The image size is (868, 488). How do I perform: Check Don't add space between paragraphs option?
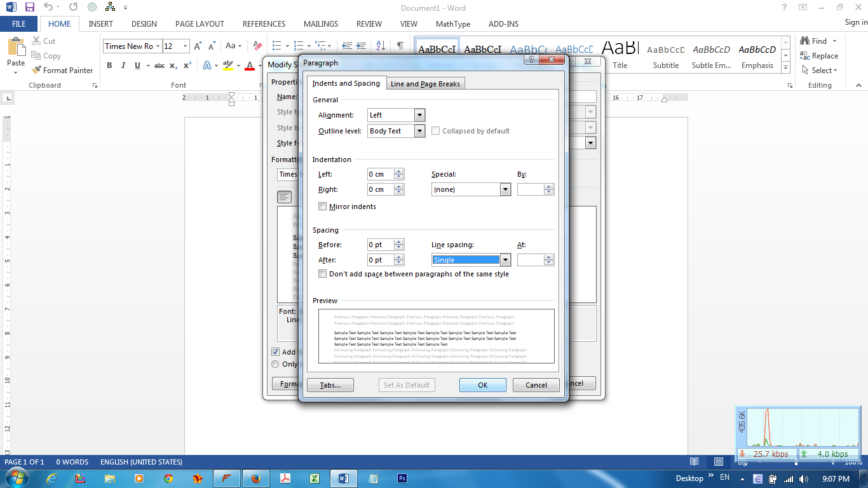coord(323,274)
